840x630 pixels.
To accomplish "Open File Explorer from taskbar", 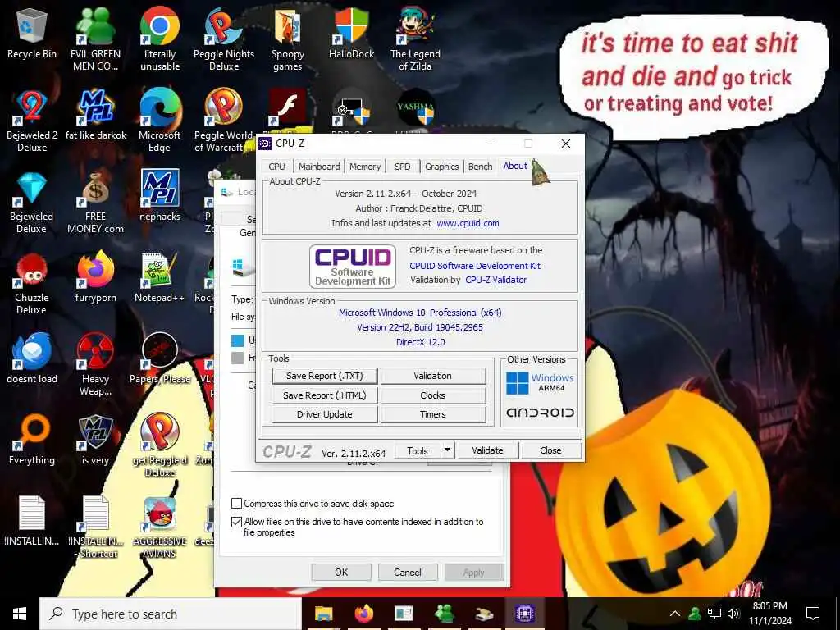I will pyautogui.click(x=323, y=614).
